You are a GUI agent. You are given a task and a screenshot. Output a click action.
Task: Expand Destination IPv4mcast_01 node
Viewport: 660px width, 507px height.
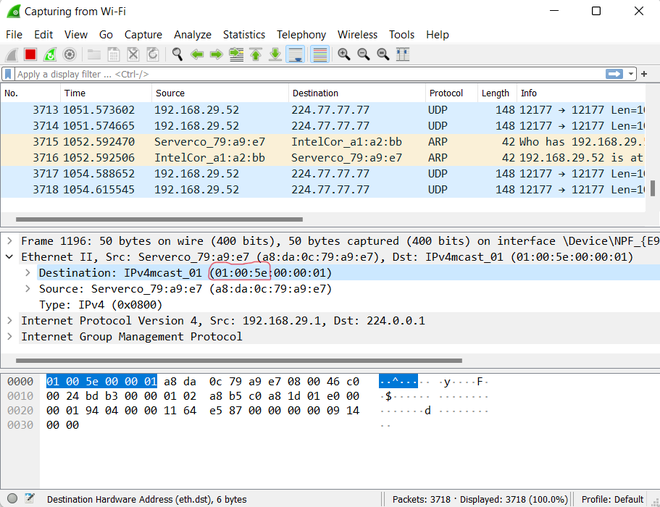click(28, 273)
